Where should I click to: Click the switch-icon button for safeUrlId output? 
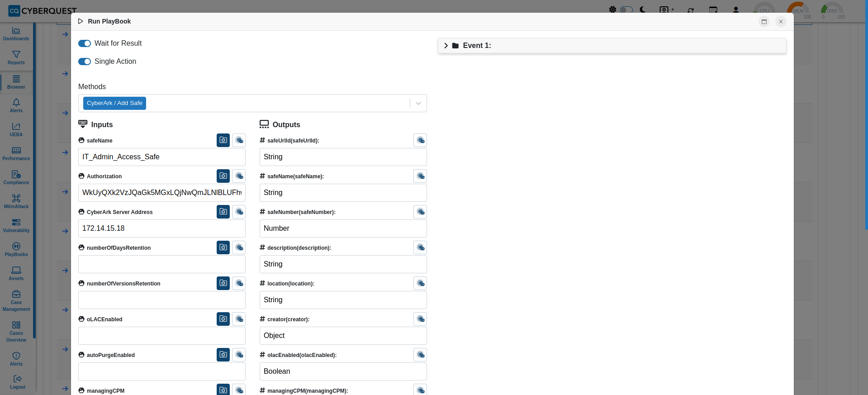coord(420,140)
